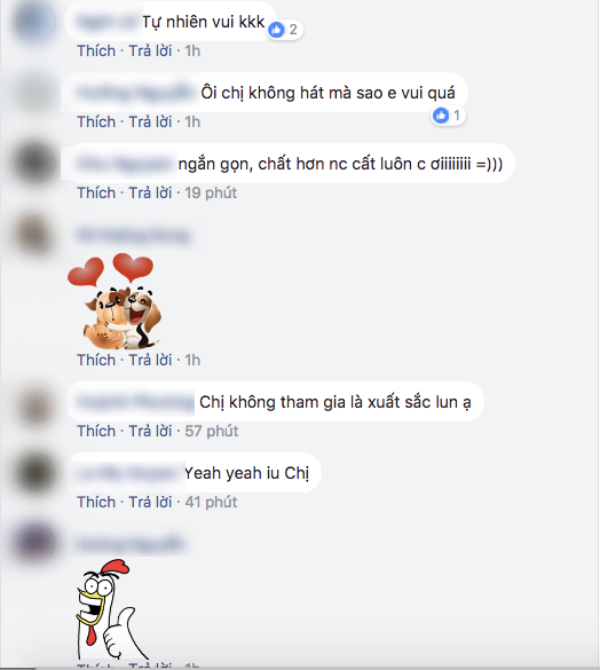
Task: Click Trả lời under the '19 phút' comment
Action: pos(150,193)
